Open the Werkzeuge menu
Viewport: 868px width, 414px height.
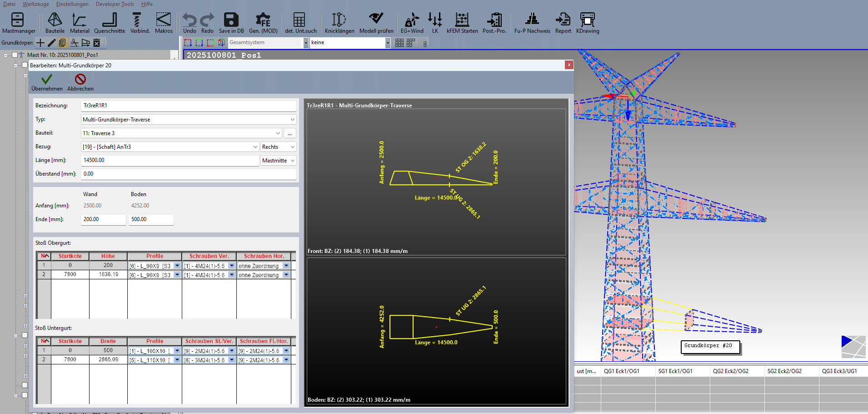point(36,4)
